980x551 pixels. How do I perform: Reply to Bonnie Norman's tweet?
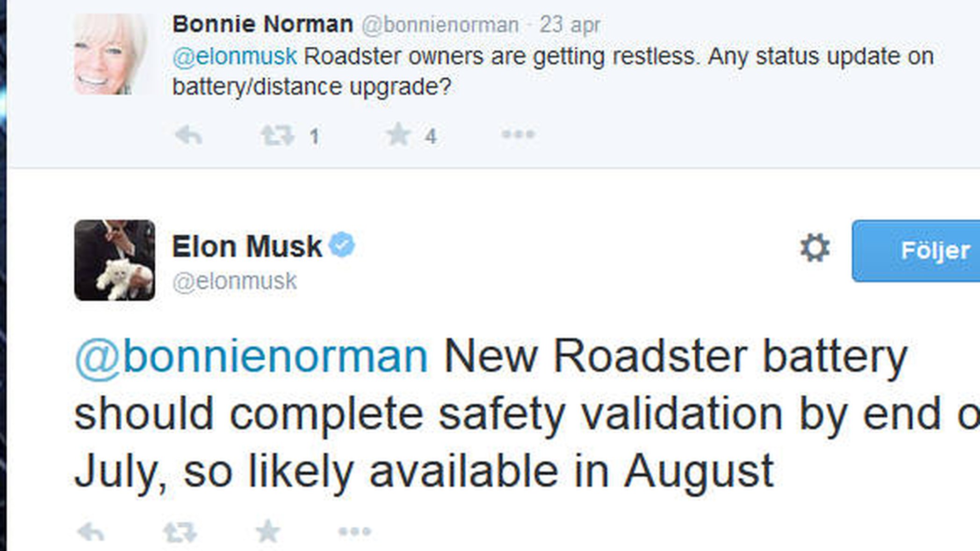click(x=188, y=136)
